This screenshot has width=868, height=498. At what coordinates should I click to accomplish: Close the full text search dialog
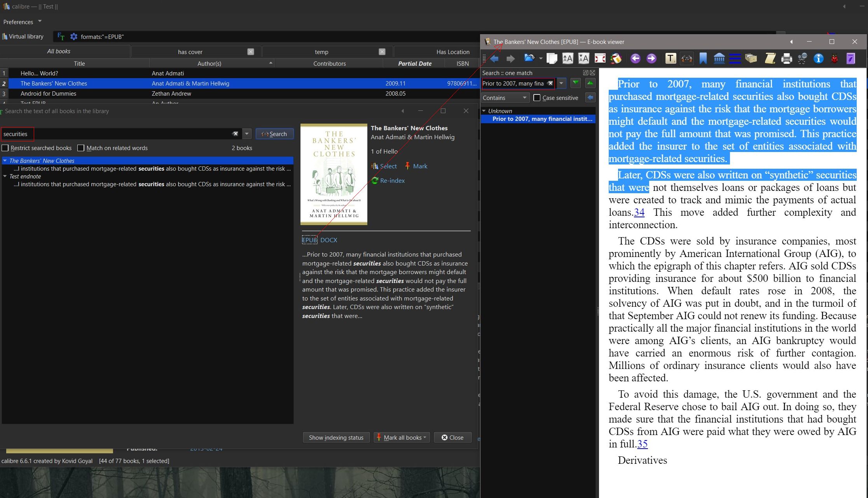tap(452, 437)
